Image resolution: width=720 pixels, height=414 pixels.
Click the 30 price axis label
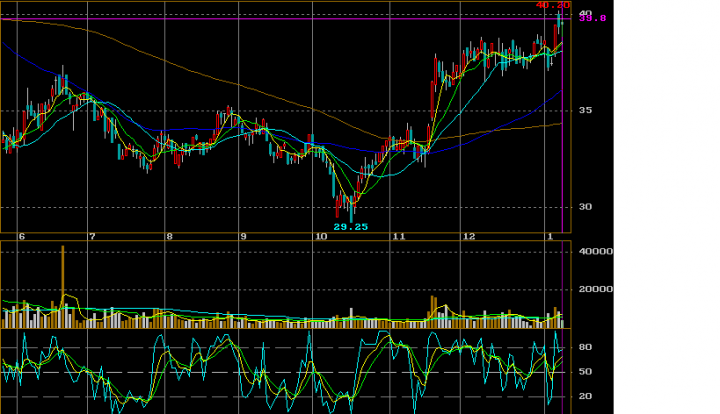tap(585, 207)
